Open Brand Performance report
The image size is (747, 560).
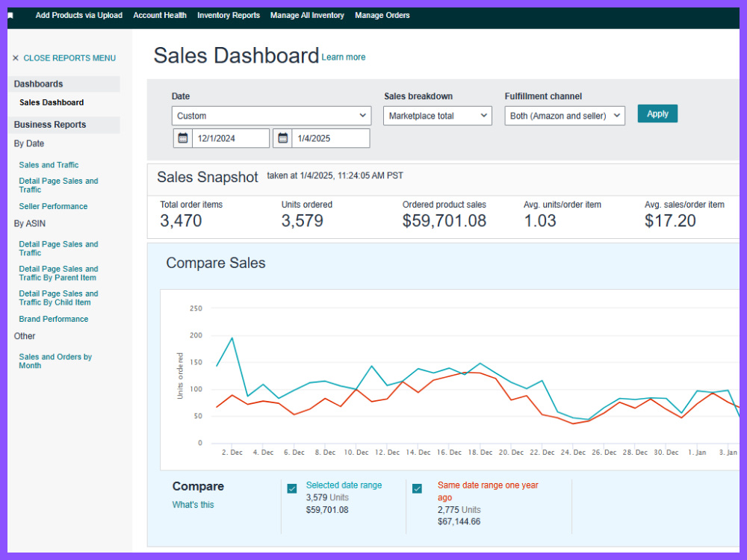tap(53, 319)
